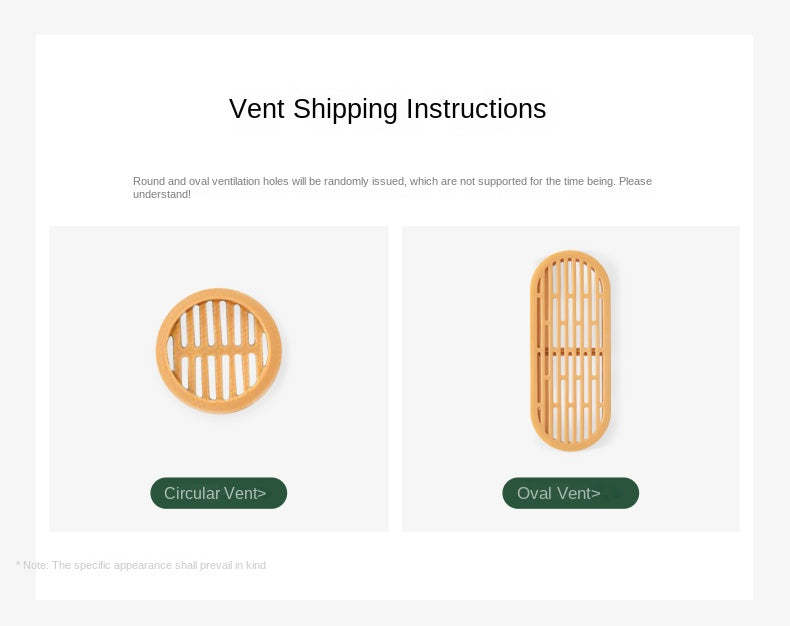Select the oval vent product image
790x626 pixels.
click(x=570, y=351)
